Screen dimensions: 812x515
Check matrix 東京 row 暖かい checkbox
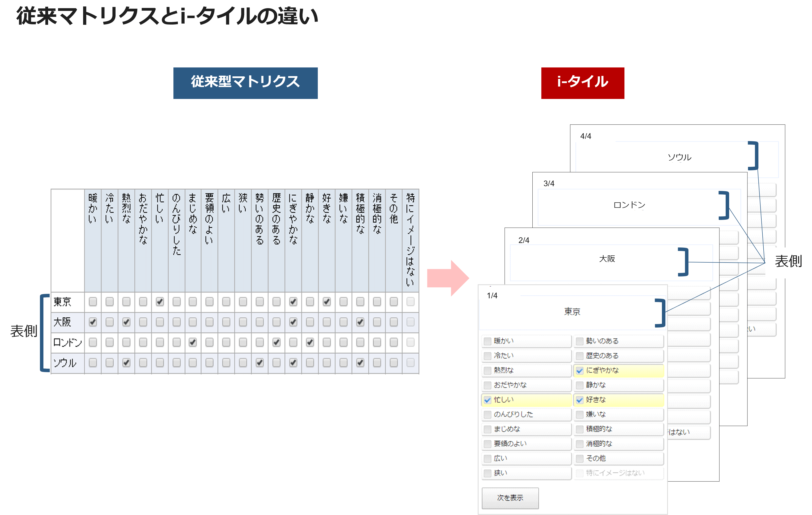pos(93,302)
